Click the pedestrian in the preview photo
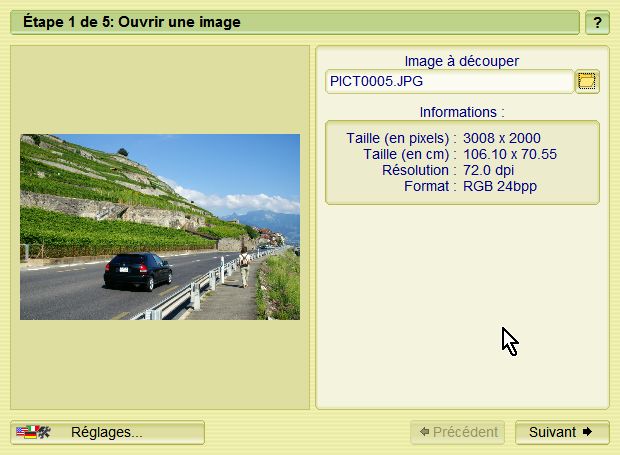 [243, 268]
